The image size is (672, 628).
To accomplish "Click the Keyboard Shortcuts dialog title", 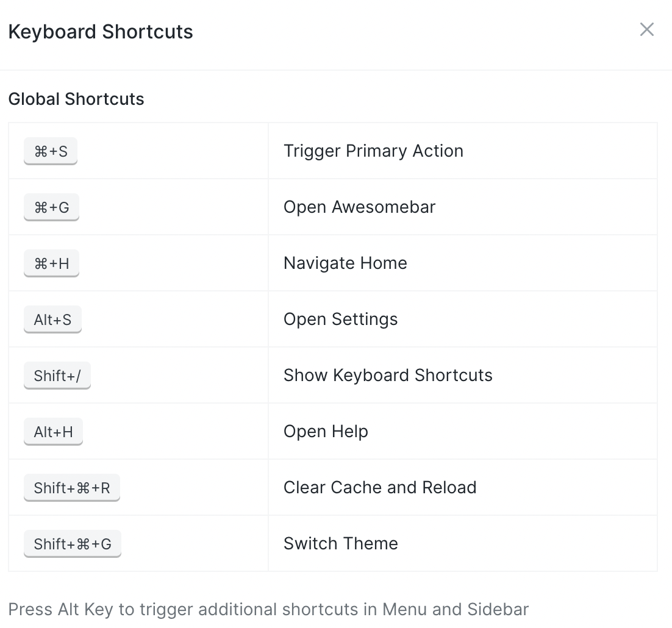I will (100, 31).
